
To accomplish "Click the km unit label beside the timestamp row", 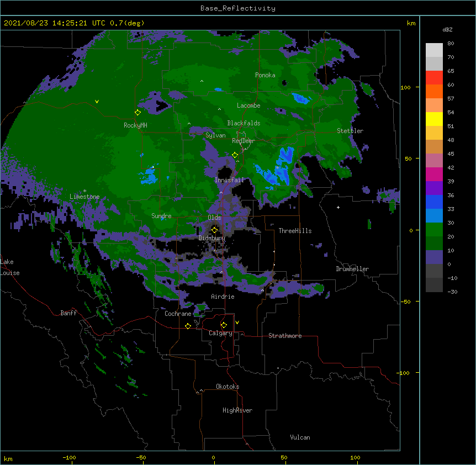I will click(x=411, y=23).
